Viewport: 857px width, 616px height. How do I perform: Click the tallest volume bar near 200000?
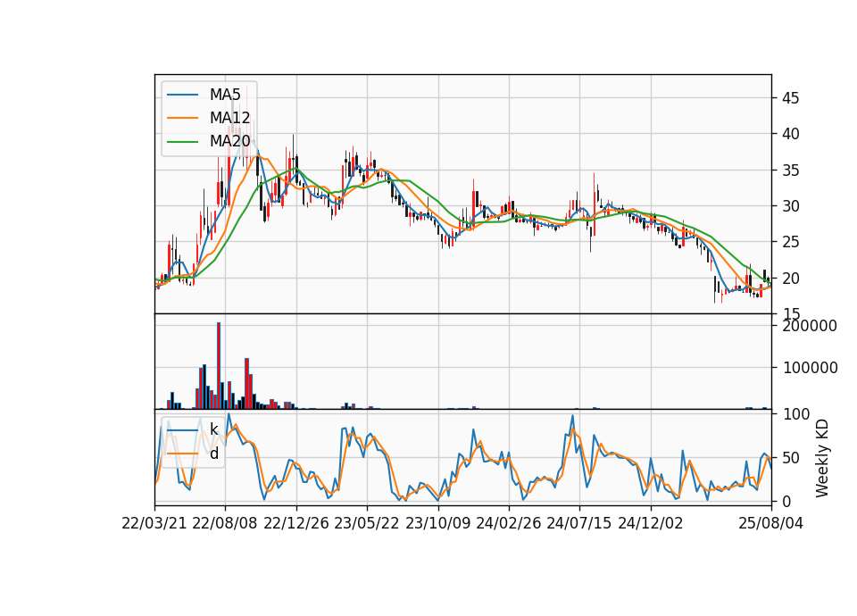click(219, 366)
